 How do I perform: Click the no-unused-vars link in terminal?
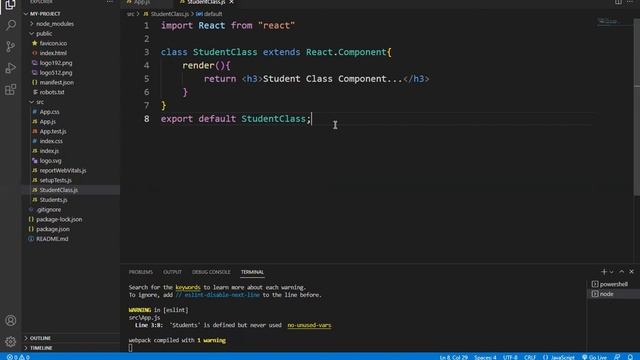pos(309,325)
